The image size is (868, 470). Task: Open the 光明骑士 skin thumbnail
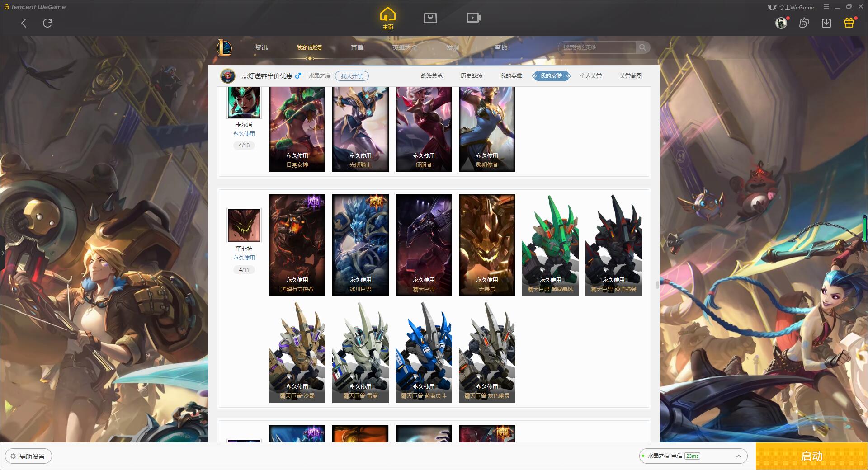click(360, 129)
